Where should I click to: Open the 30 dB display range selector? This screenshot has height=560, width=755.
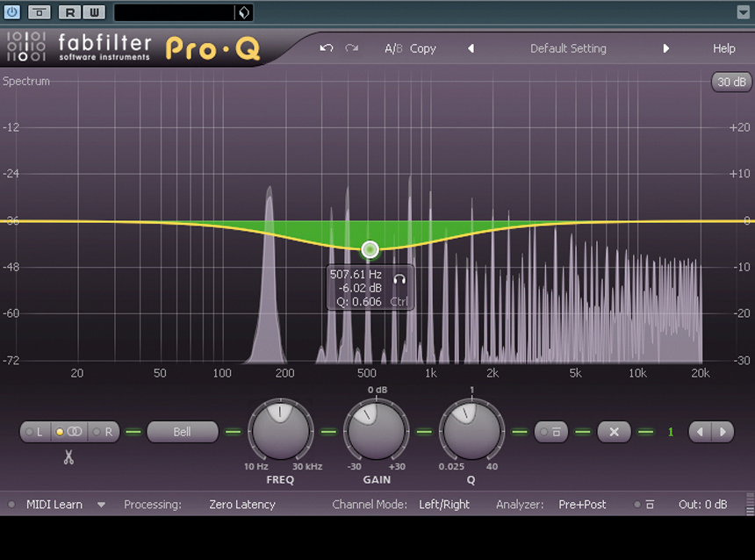(731, 83)
